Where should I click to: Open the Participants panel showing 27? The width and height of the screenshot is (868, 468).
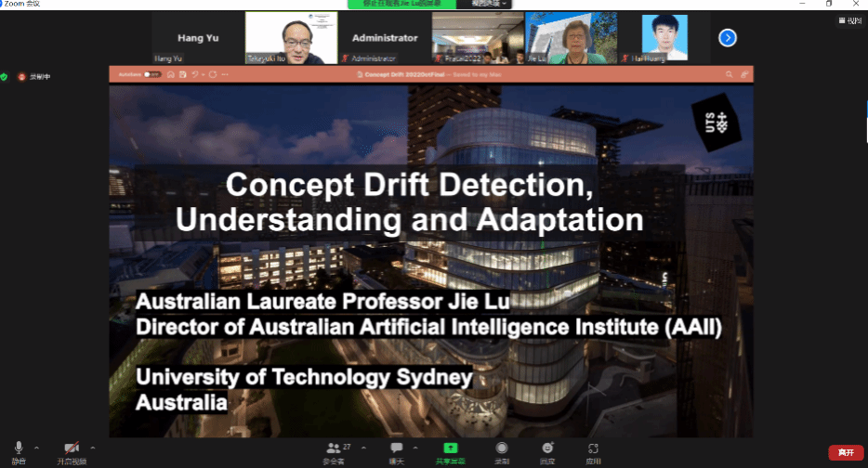point(334,449)
